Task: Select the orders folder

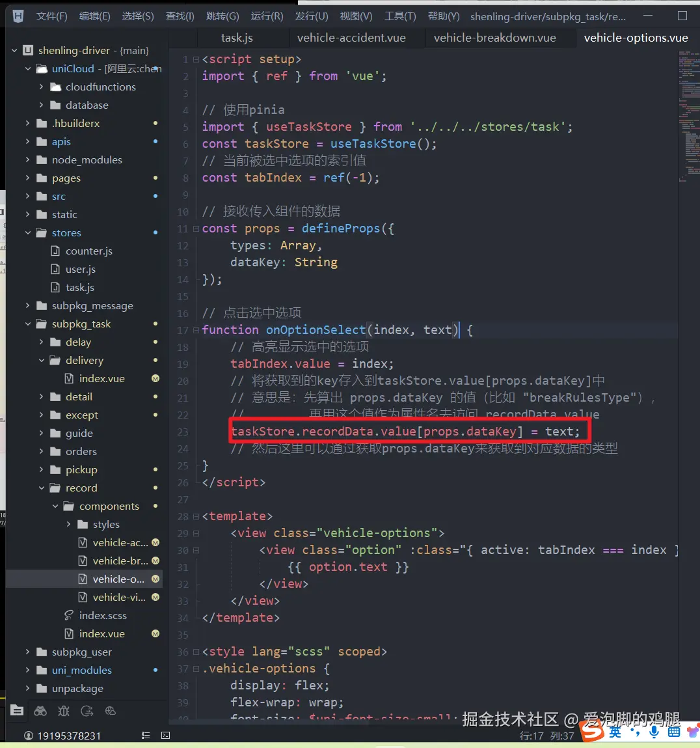Action: 81,451
